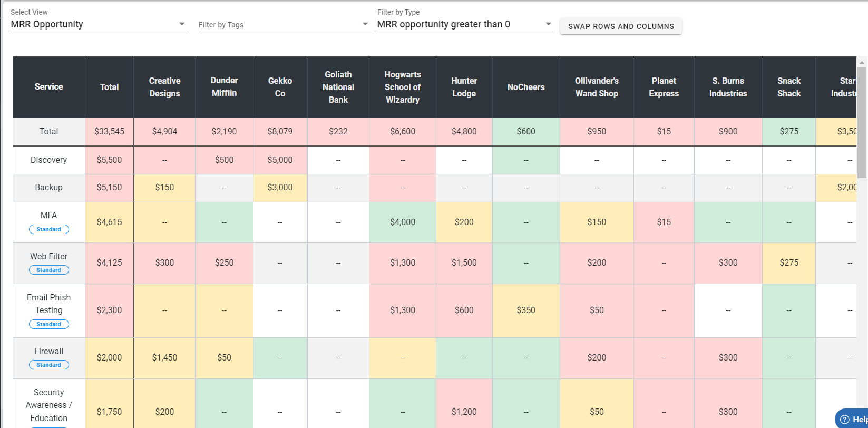
Task: Click Standard badge under Email Phish Testing
Action: click(49, 324)
